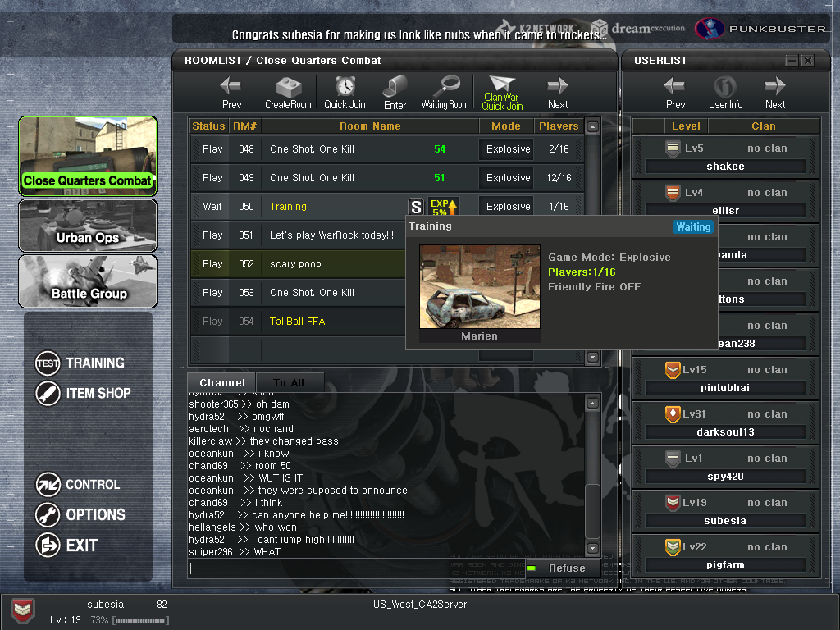840x630 pixels.
Task: Switch to the To All chat tab
Action: click(290, 382)
